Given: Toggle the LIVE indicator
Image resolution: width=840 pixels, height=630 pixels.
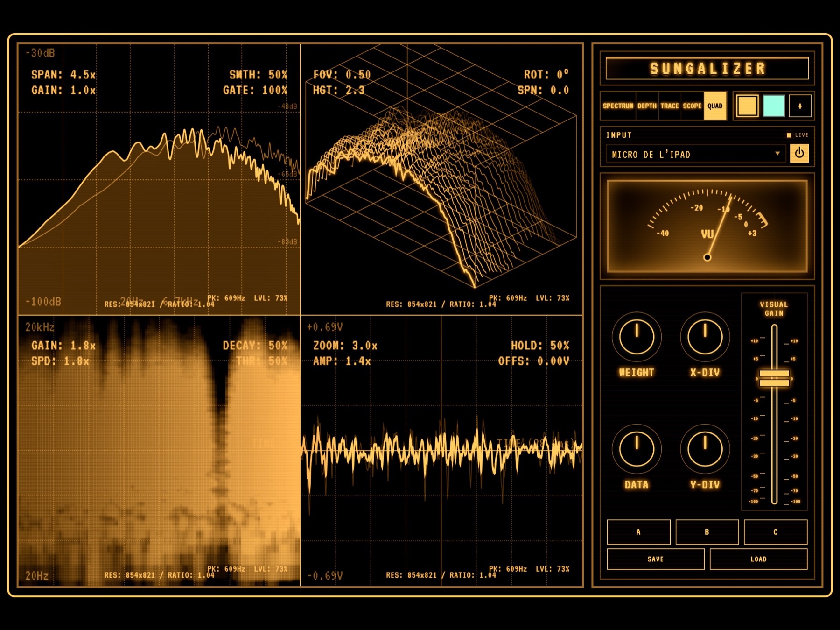Looking at the screenshot, I should (797, 135).
